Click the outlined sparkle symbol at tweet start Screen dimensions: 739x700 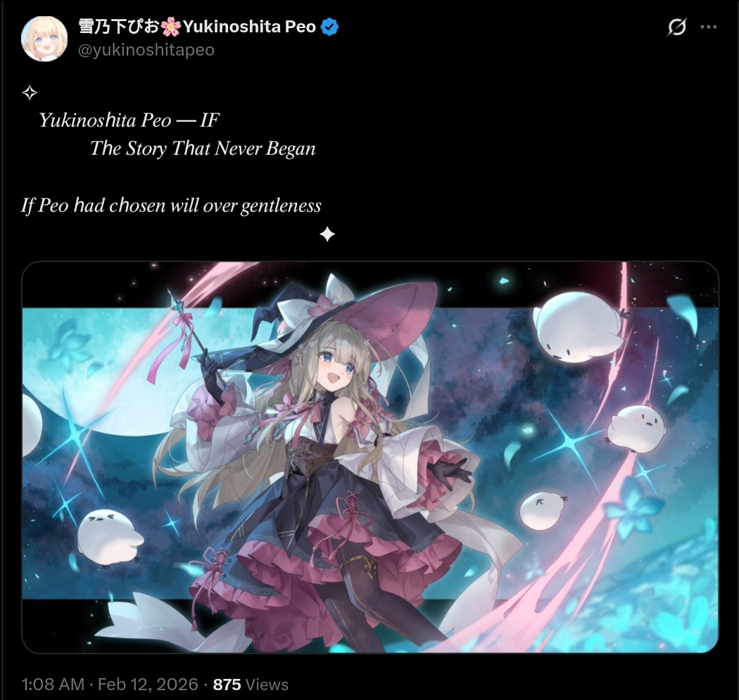(x=30, y=92)
